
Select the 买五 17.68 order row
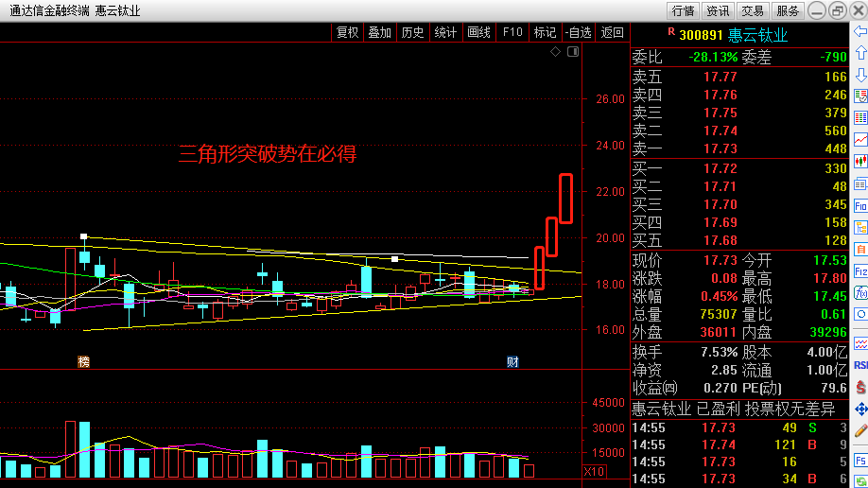click(739, 240)
